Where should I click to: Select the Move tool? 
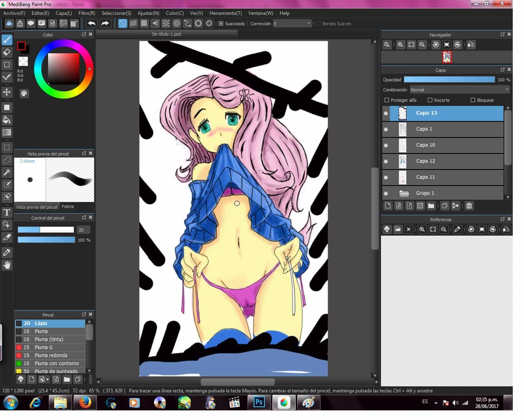(7, 92)
